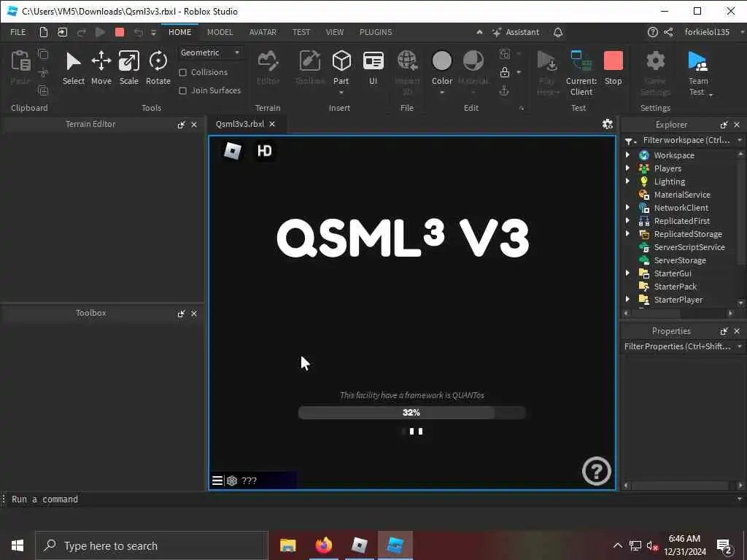This screenshot has width=747, height=560.
Task: Click the Filter workspace search field
Action: [686, 140]
